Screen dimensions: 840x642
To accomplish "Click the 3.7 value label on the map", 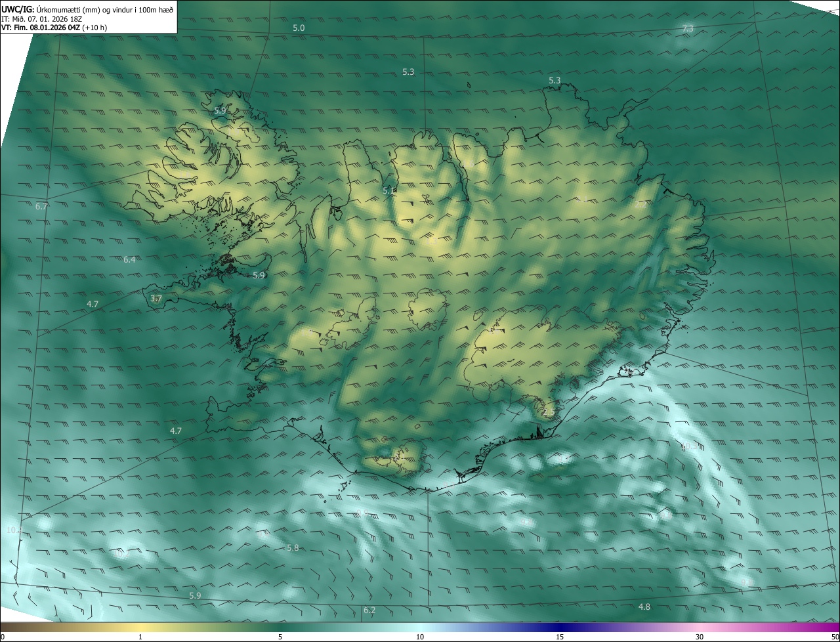I will 156,298.
